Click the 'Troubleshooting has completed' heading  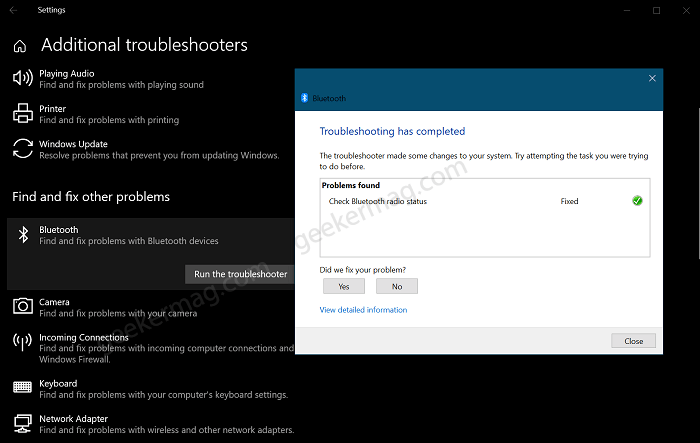(392, 131)
